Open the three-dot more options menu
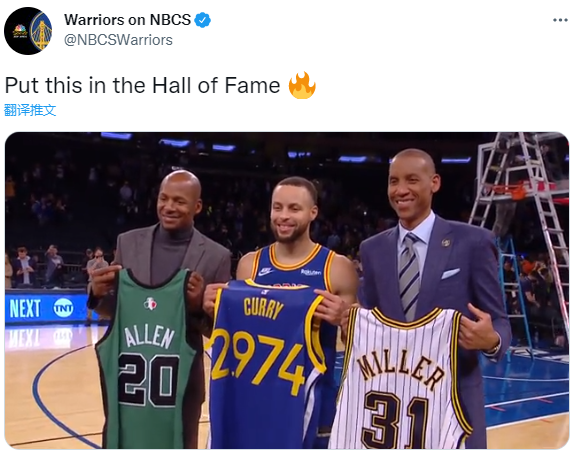Image resolution: width=570 pixels, height=450 pixels. coord(560,20)
